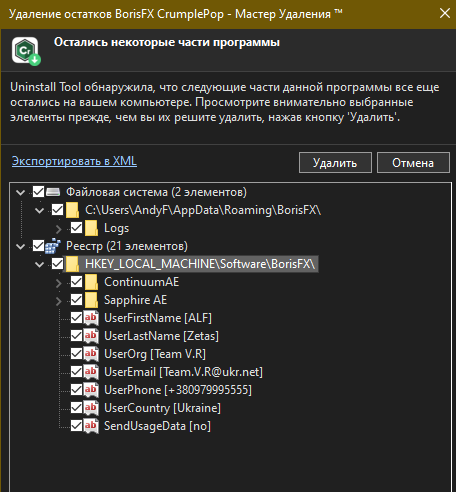
Task: Select the Файловая система (2 элементов) row
Action: point(156,192)
